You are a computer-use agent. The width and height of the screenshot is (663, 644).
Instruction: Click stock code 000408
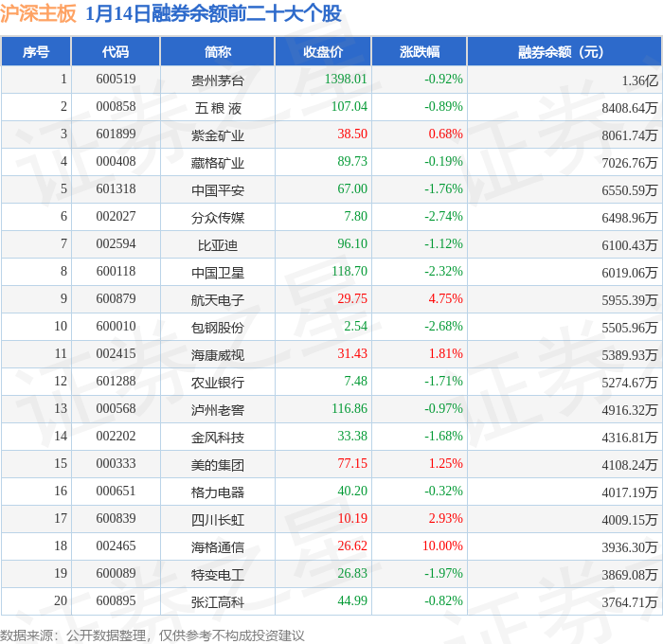(116, 162)
